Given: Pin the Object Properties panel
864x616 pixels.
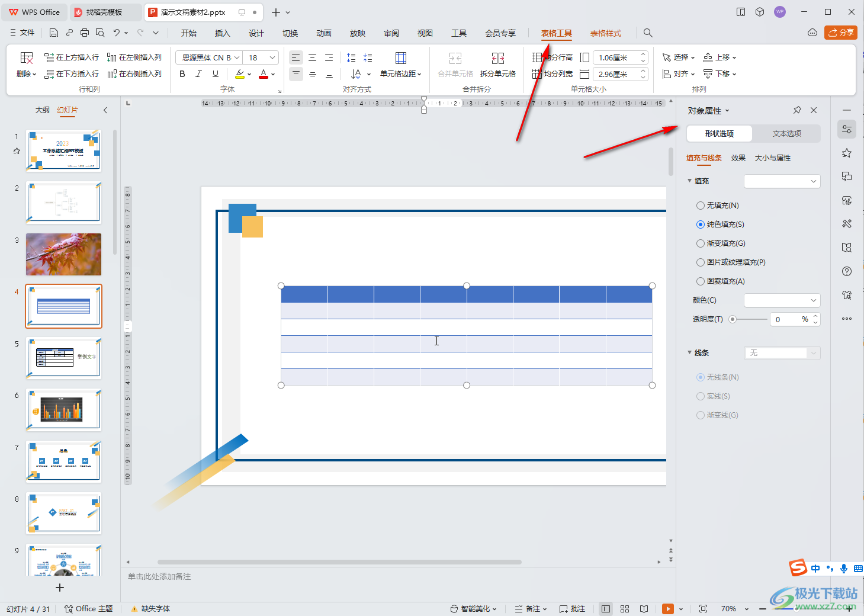Looking at the screenshot, I should pyautogui.click(x=797, y=110).
